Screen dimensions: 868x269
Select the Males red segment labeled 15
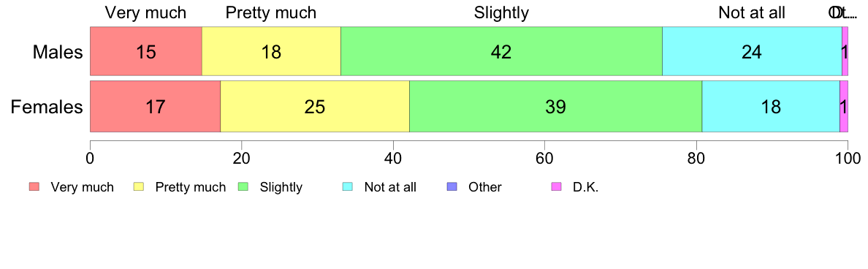146,51
